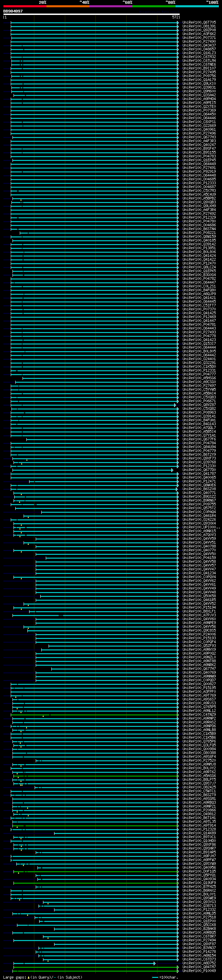This screenshot has height=980, width=222.
Task: Click the cyan ~100% identity legend segment
Action: pyautogui.click(x=197, y=6)
